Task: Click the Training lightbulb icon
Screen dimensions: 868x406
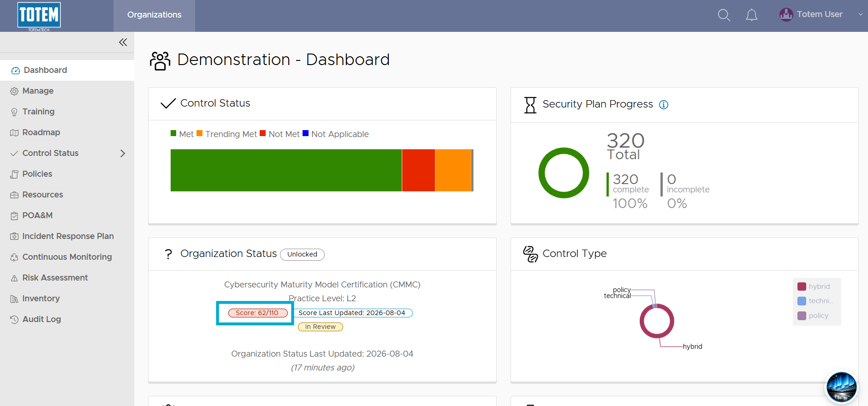Action: [x=14, y=112]
